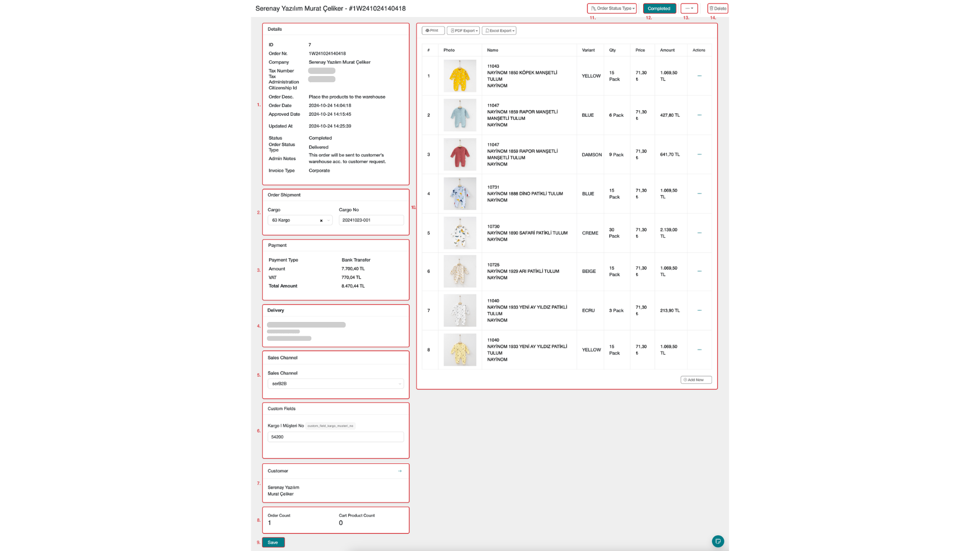The width and height of the screenshot is (980, 551).
Task: Open the Customer arrow link icon
Action: [400, 471]
